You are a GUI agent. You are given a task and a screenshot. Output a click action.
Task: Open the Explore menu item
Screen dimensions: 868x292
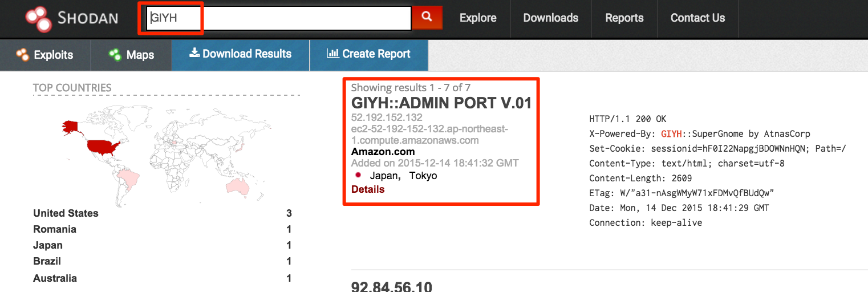click(478, 18)
